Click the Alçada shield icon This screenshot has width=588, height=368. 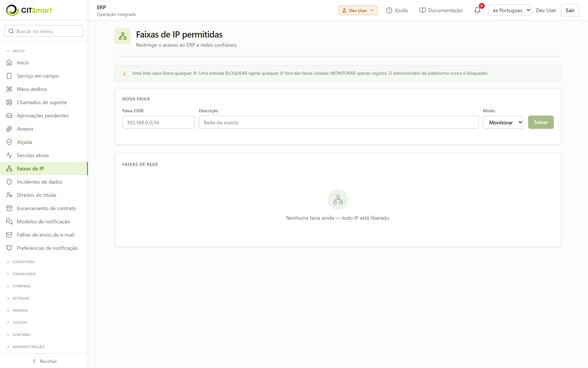9,142
